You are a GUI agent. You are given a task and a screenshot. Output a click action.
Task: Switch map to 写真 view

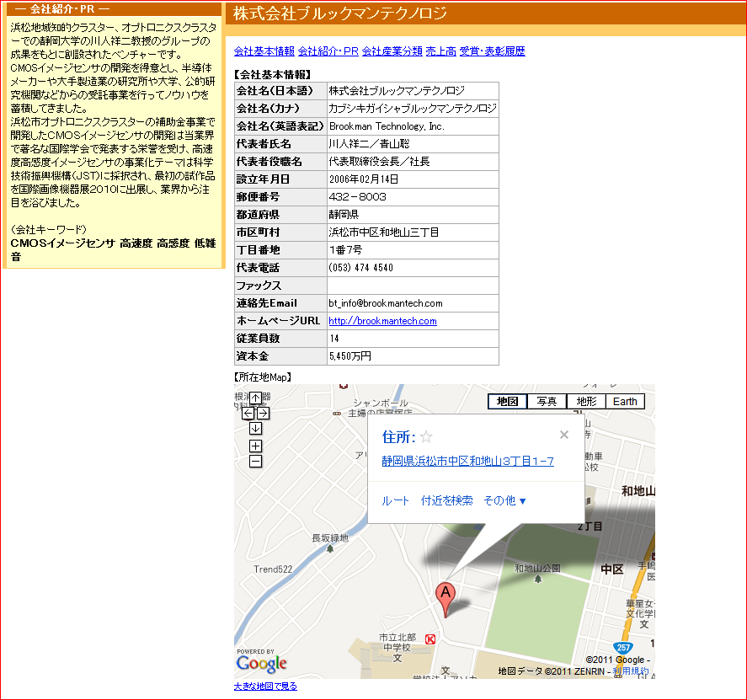(547, 402)
